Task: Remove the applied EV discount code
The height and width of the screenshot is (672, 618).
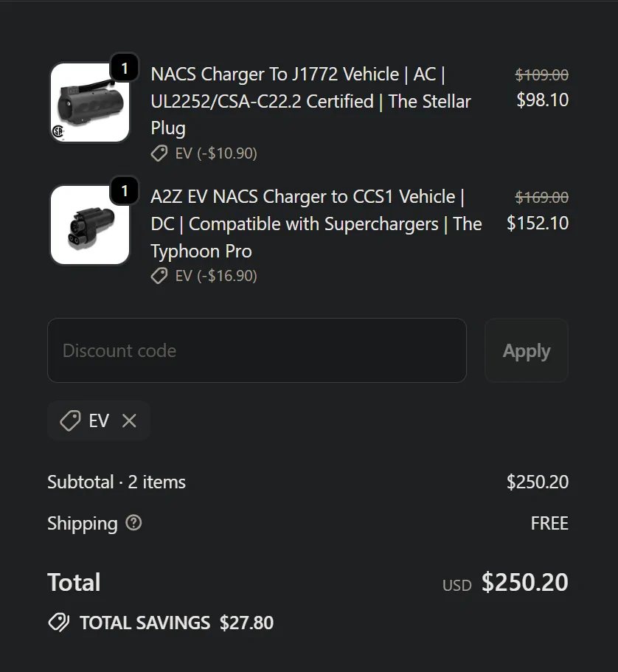Action: click(x=129, y=420)
